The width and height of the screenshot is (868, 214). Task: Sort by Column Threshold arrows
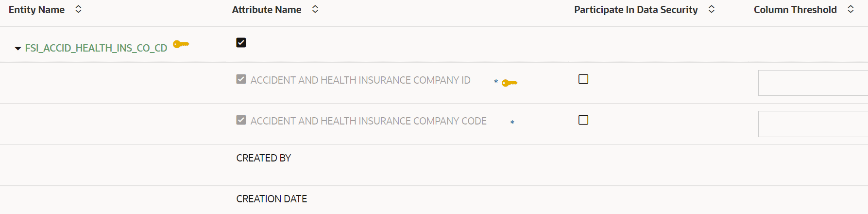click(851, 9)
